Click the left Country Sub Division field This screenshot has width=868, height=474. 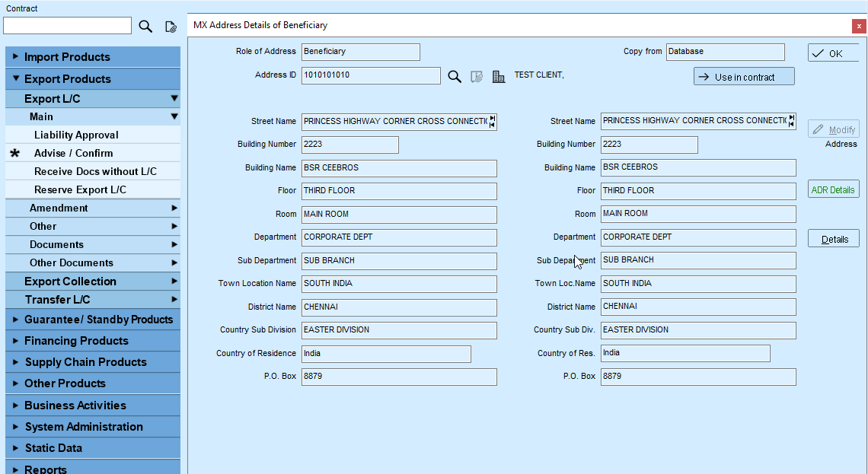tap(399, 331)
